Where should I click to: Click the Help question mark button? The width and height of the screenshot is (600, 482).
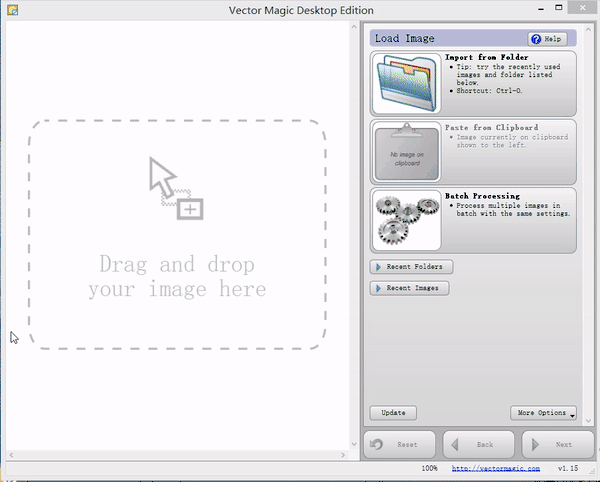[x=547, y=39]
